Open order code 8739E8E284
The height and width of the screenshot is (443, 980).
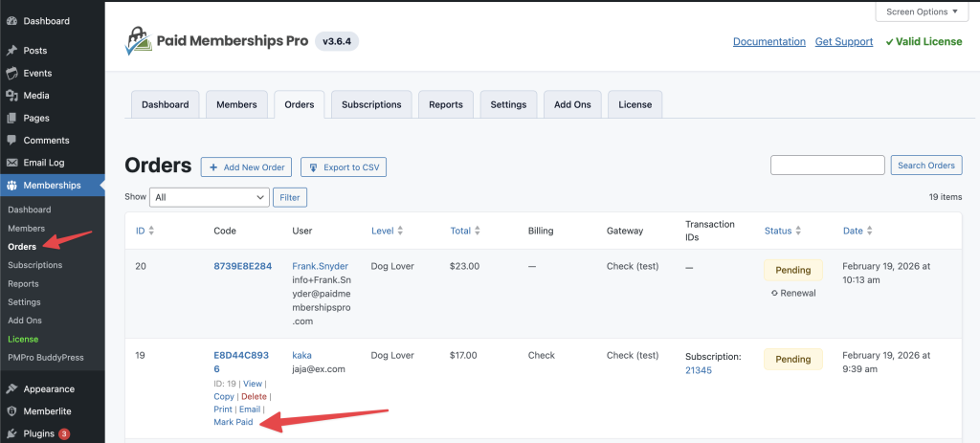tap(242, 266)
